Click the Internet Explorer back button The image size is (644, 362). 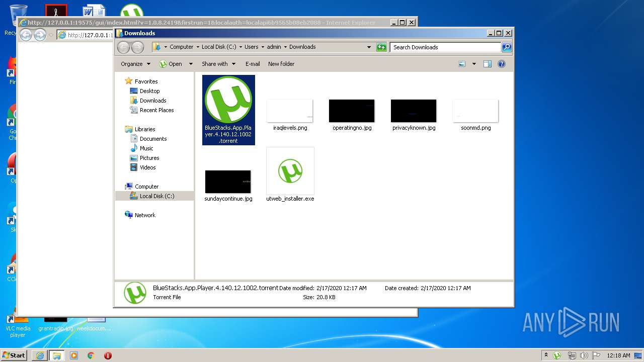pyautogui.click(x=26, y=35)
